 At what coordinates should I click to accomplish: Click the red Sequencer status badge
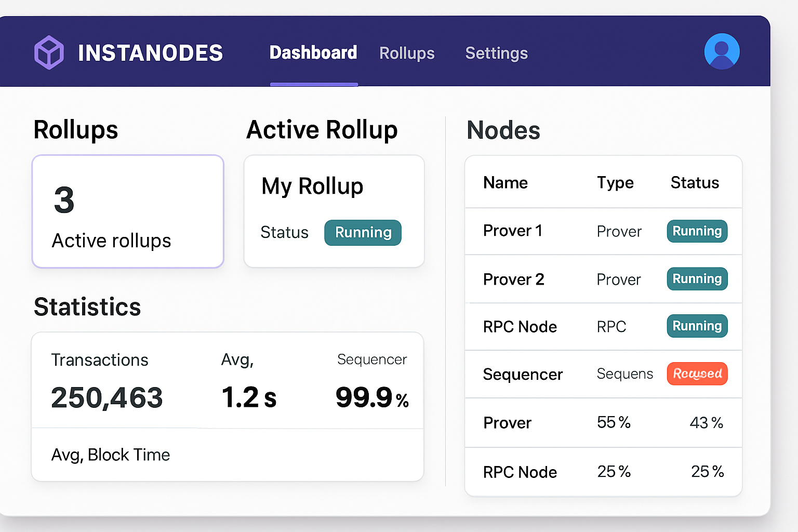[x=697, y=374]
